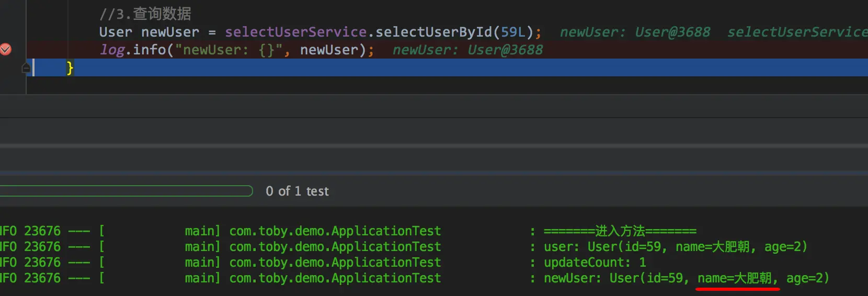Collapse the code block at the closing brace

click(x=26, y=68)
